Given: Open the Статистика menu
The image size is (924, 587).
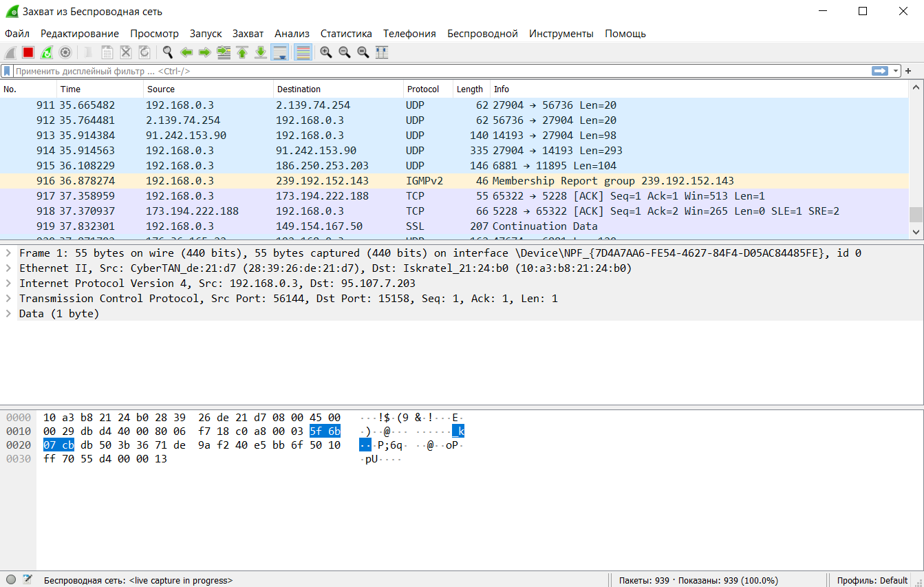Looking at the screenshot, I should pyautogui.click(x=346, y=34).
